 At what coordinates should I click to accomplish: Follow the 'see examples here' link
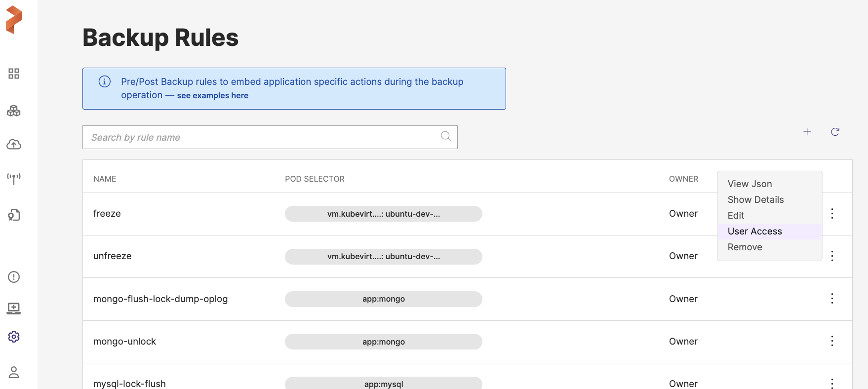point(212,96)
